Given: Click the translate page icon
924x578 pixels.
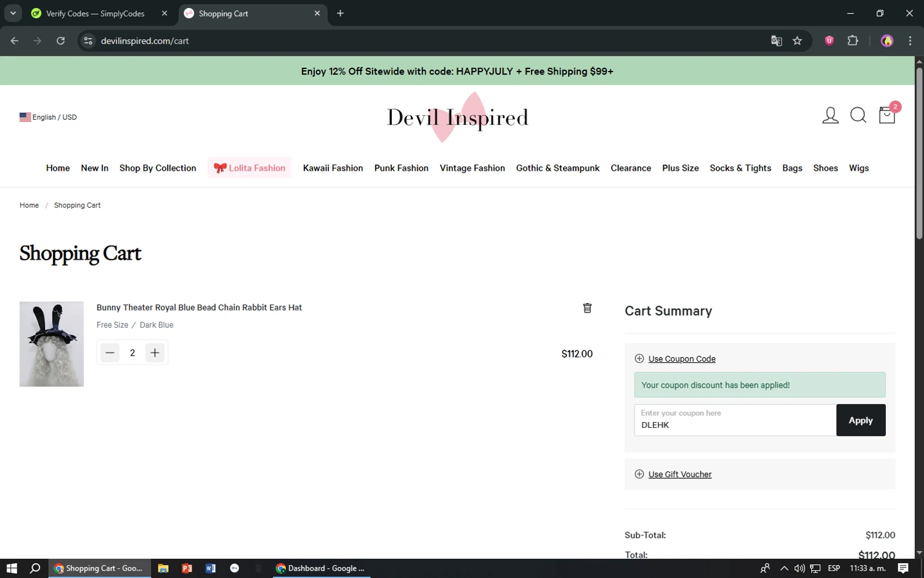Looking at the screenshot, I should pyautogui.click(x=776, y=41).
